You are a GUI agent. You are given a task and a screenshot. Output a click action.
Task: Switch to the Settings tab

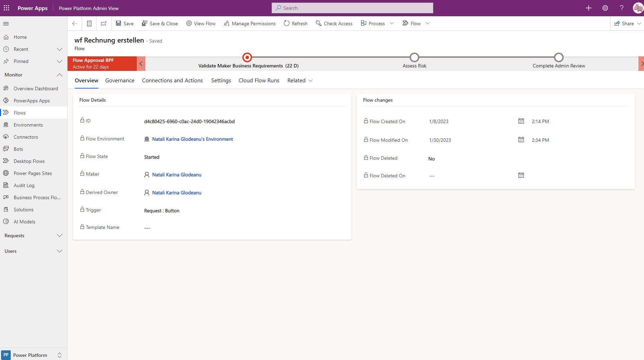coord(221,81)
